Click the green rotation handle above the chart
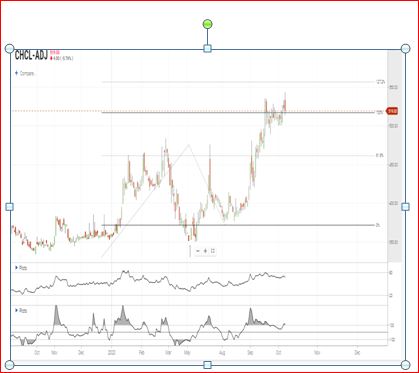 pos(207,24)
